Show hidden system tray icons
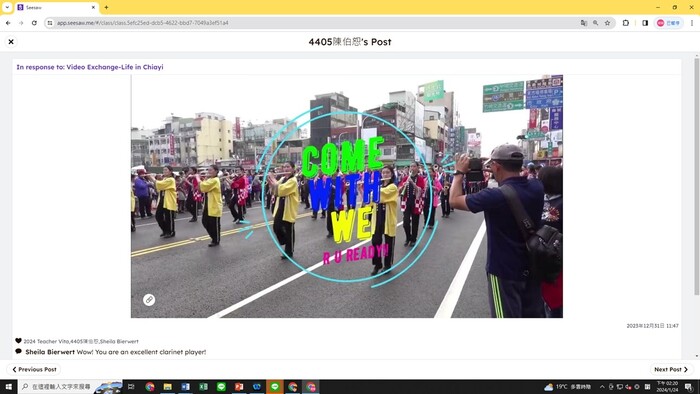The width and height of the screenshot is (700, 394). tap(602, 387)
